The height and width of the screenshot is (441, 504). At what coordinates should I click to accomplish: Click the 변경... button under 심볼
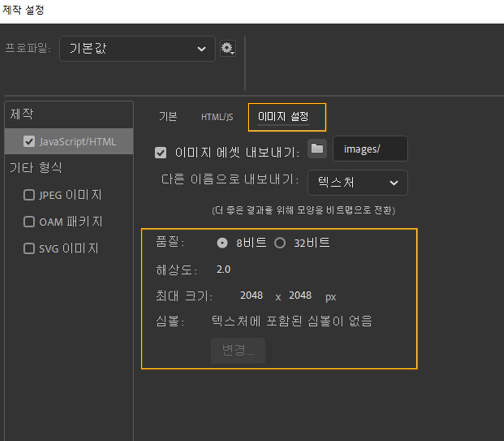click(x=238, y=350)
